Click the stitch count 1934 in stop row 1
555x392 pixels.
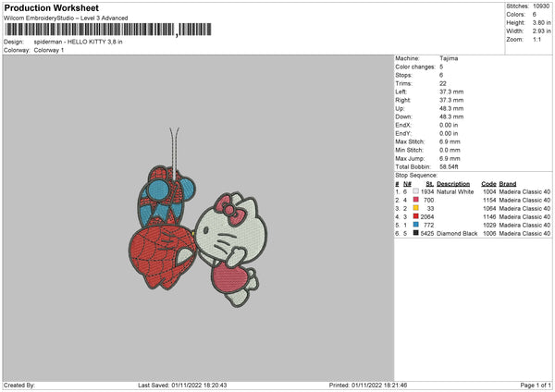click(427, 191)
